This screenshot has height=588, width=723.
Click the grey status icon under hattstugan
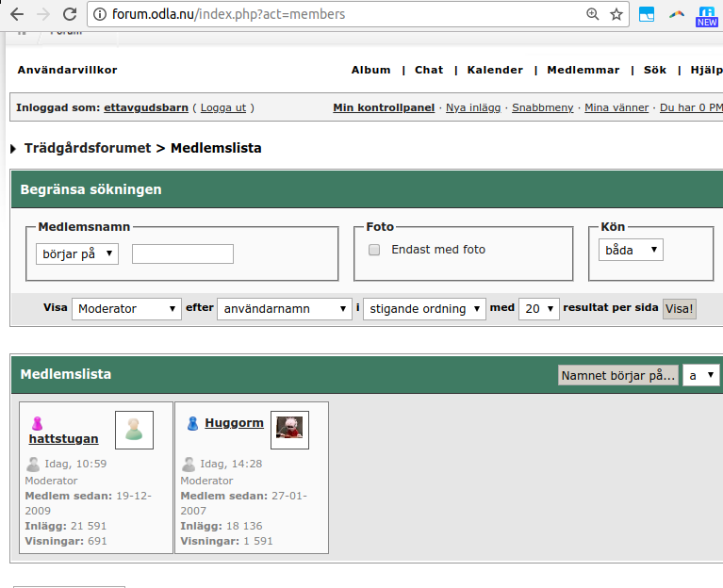[33, 464]
